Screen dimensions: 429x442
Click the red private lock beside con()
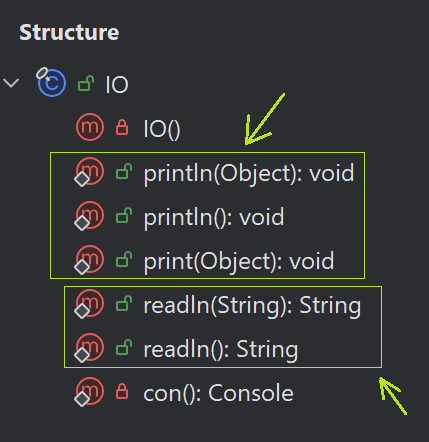coord(122,391)
